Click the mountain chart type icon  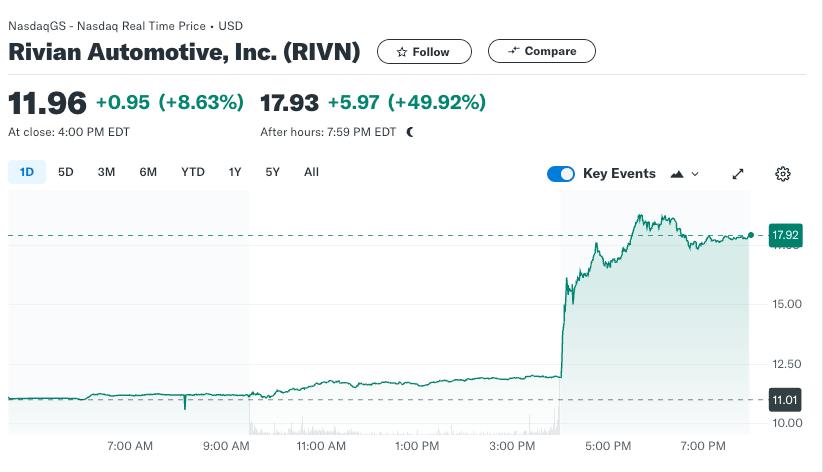coord(677,174)
